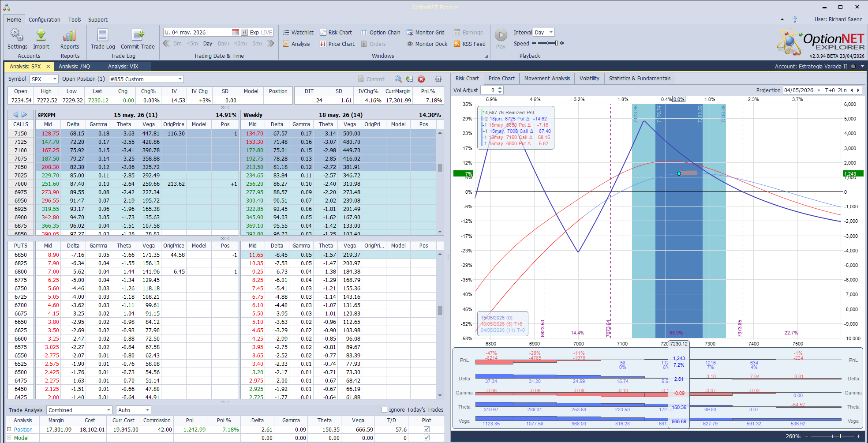The image size is (868, 443).
Task: Open the Symbol SPX dropdown
Action: pos(55,79)
